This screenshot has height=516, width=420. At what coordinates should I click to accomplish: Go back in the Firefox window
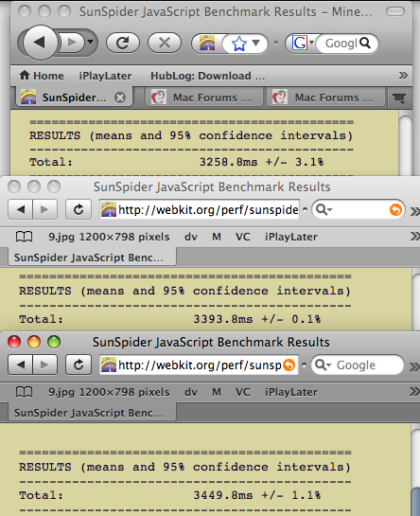tap(41, 43)
